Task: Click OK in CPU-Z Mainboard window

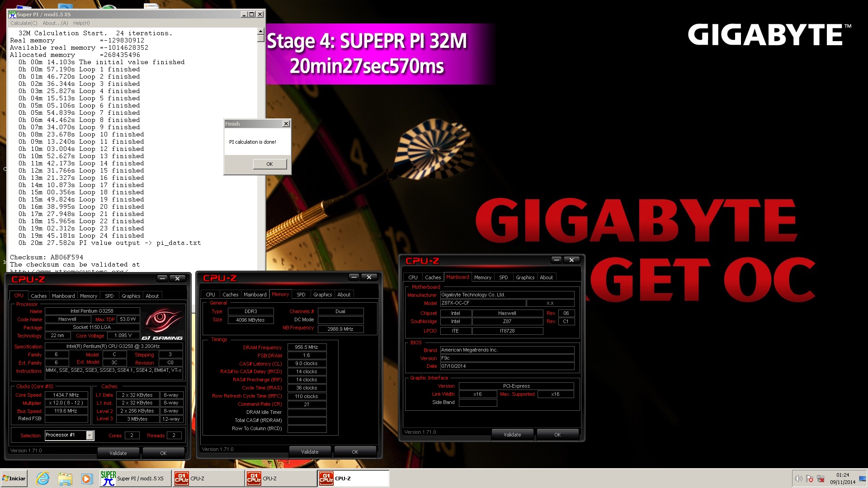Action: (x=557, y=435)
